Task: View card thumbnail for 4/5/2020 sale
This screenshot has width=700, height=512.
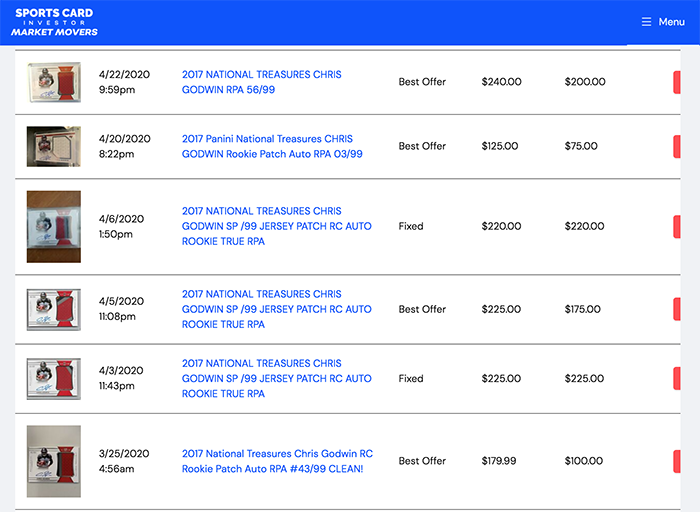Action: point(54,309)
